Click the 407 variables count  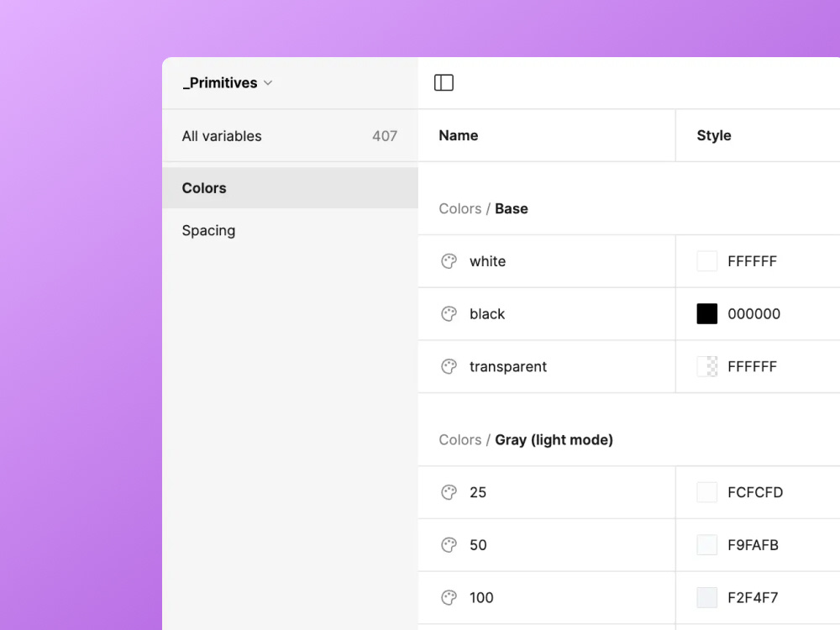[x=385, y=136]
